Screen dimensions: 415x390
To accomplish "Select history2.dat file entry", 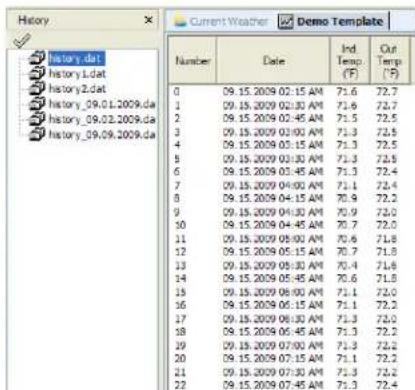I will (77, 89).
